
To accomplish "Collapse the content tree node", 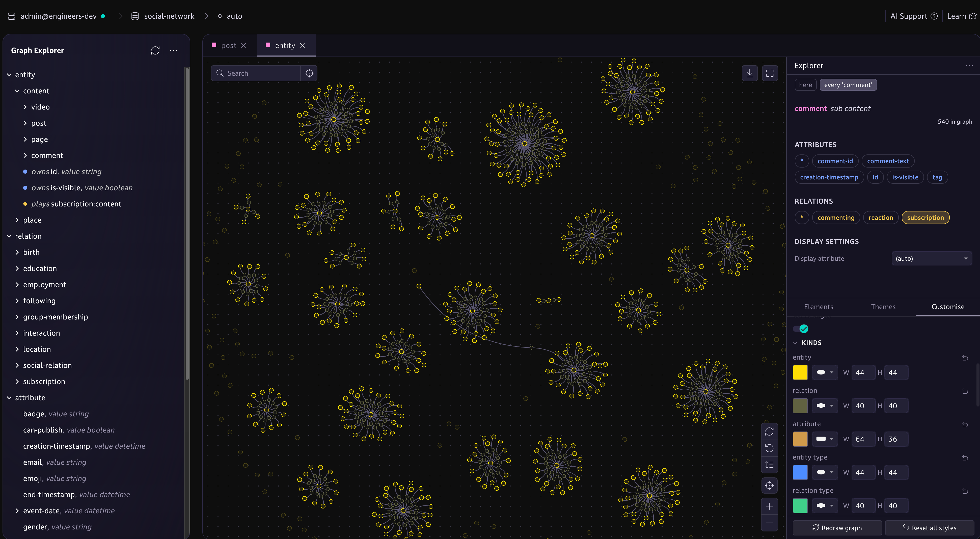I will [17, 91].
